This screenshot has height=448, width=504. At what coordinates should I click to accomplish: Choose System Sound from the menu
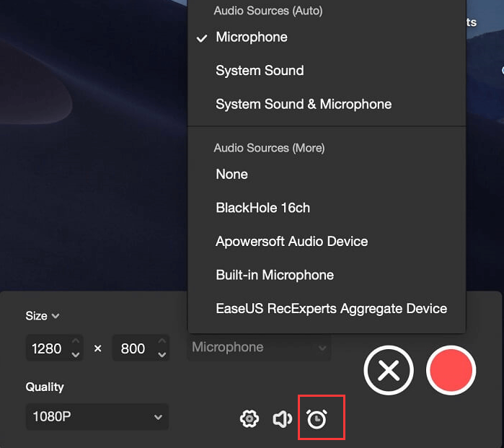coord(327,71)
